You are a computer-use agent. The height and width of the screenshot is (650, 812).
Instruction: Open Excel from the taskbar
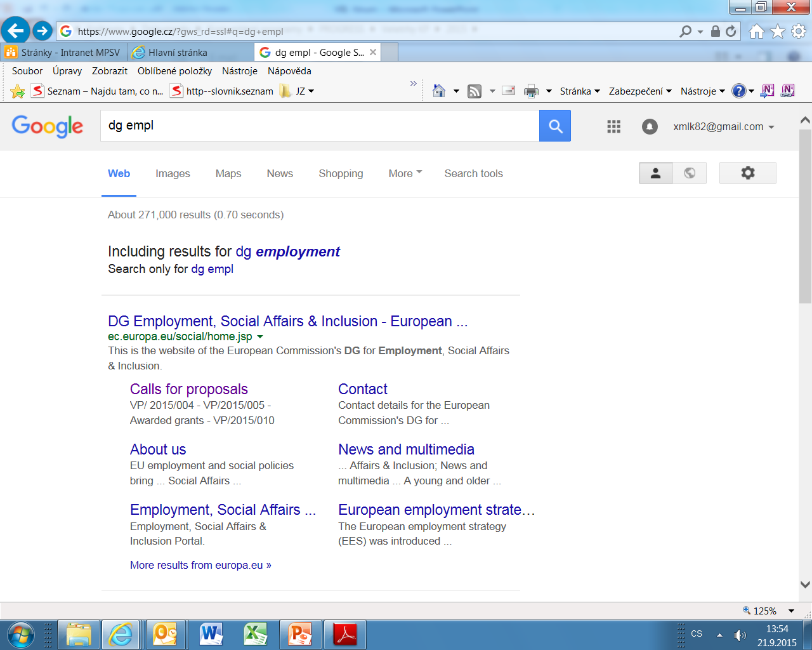pos(256,634)
